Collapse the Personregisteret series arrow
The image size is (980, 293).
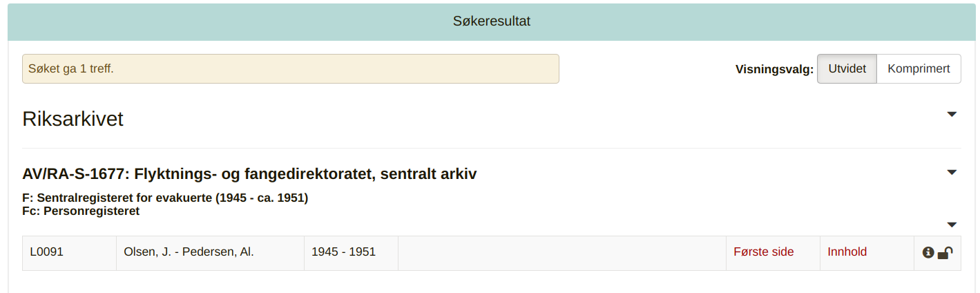[952, 225]
